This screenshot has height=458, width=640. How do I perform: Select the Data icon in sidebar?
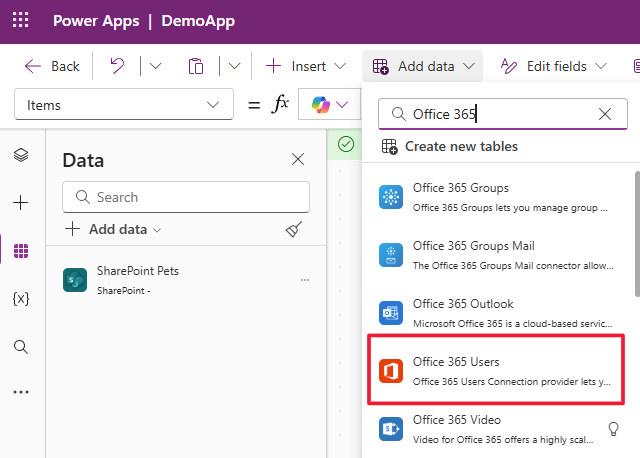pos(21,251)
